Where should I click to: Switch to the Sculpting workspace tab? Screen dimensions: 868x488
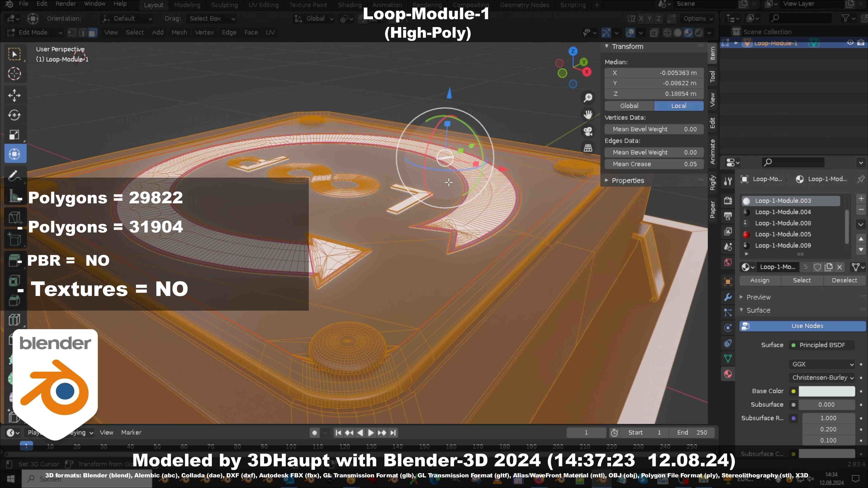[224, 5]
